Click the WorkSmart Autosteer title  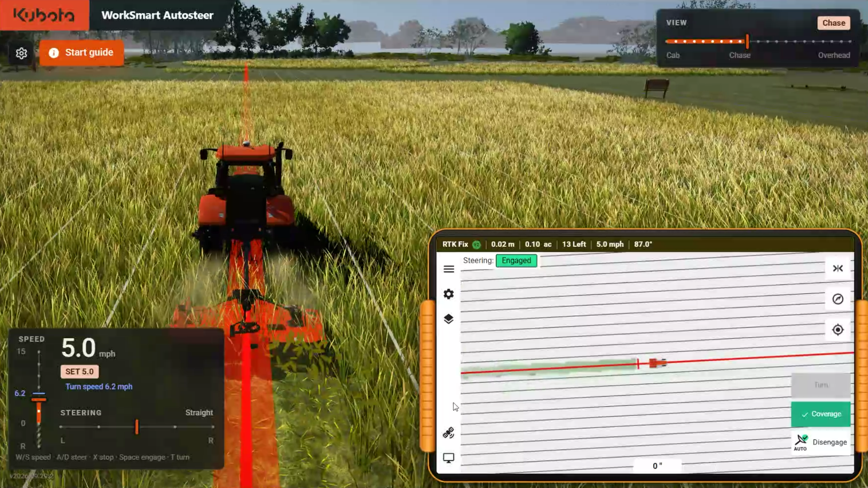(x=157, y=15)
